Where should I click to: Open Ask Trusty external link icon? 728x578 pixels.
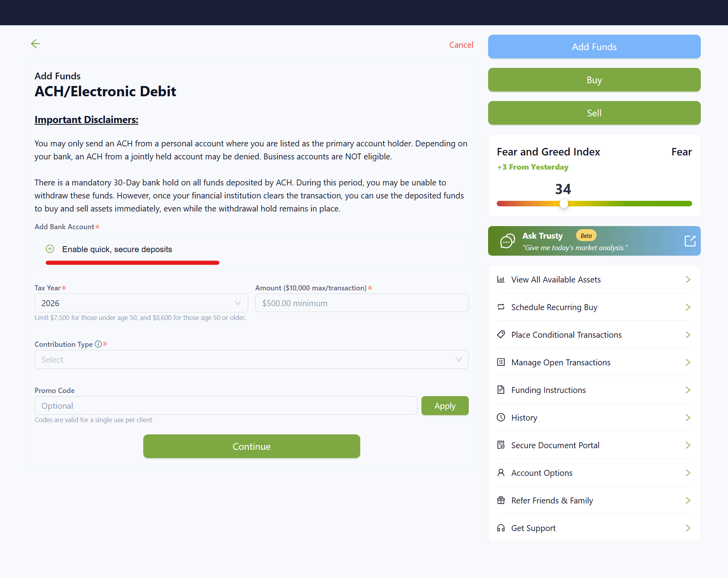(690, 241)
